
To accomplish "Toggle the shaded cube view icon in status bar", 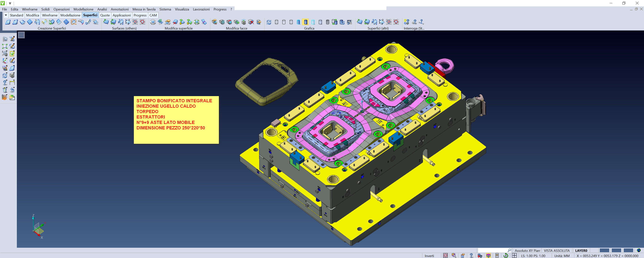I will point(488,256).
